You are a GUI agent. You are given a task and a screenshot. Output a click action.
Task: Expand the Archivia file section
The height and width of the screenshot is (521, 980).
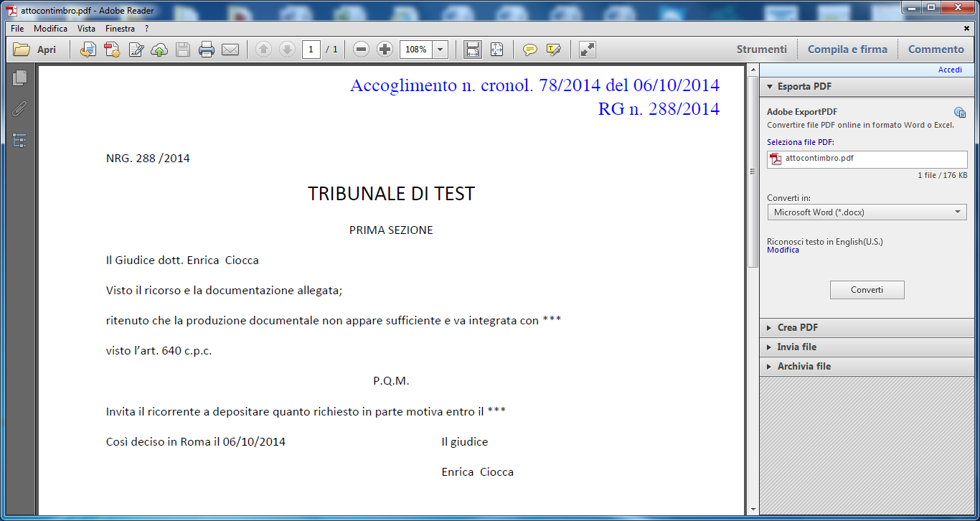867,366
